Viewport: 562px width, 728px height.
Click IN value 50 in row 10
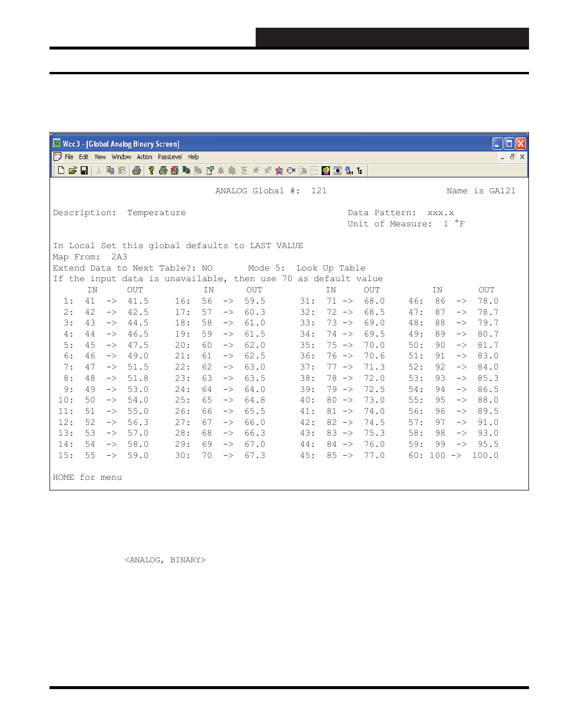(x=90, y=400)
